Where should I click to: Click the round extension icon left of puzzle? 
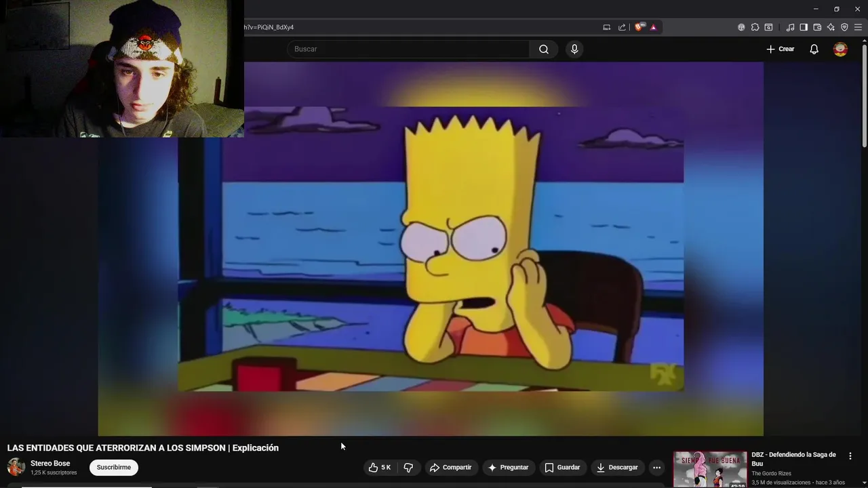(x=741, y=27)
